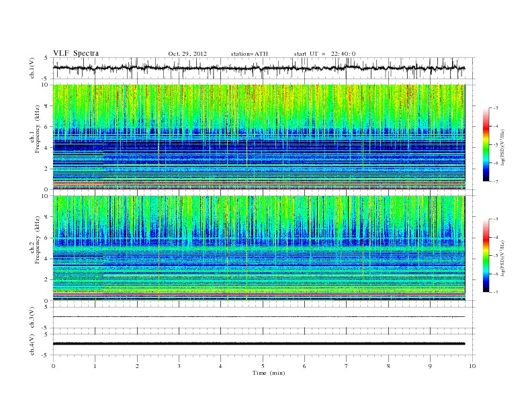
Task: Click the "VLF Spectra" title text
Action: [76, 53]
